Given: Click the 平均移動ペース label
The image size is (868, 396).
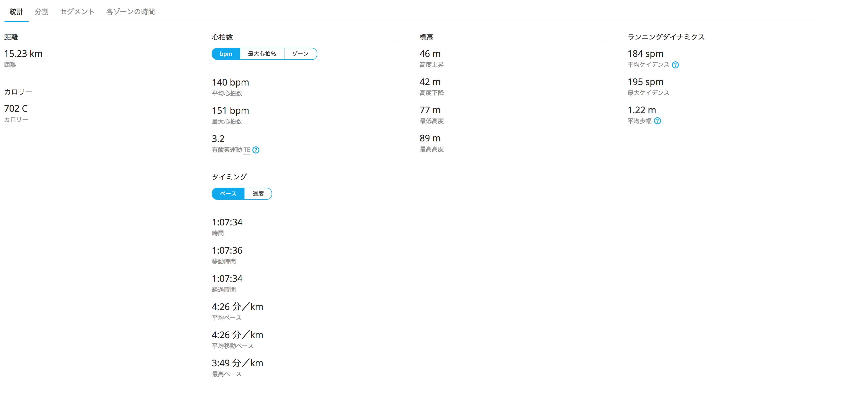Looking at the screenshot, I should (x=233, y=346).
